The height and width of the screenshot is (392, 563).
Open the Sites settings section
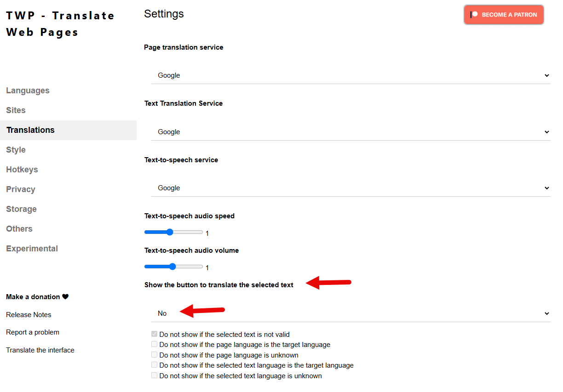click(16, 110)
